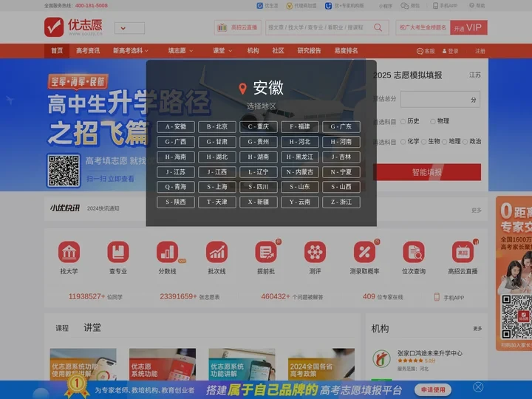Screen dimensions: 532x399
Task: Click the 手机APP phone icon in the stats row
Action: point(437,297)
